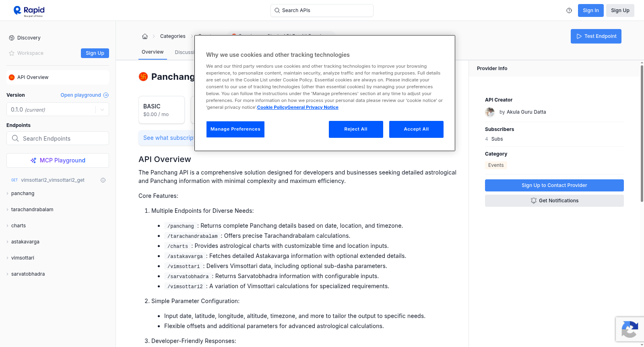
Task: Click the reCAPTCHA badge
Action: click(x=630, y=329)
